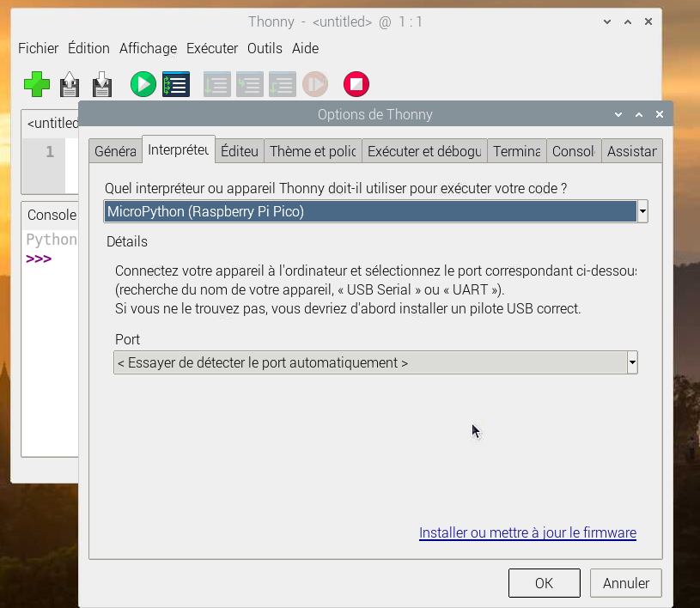Click the Debug current script icon
Screen dimensions: 700x608
tap(176, 84)
